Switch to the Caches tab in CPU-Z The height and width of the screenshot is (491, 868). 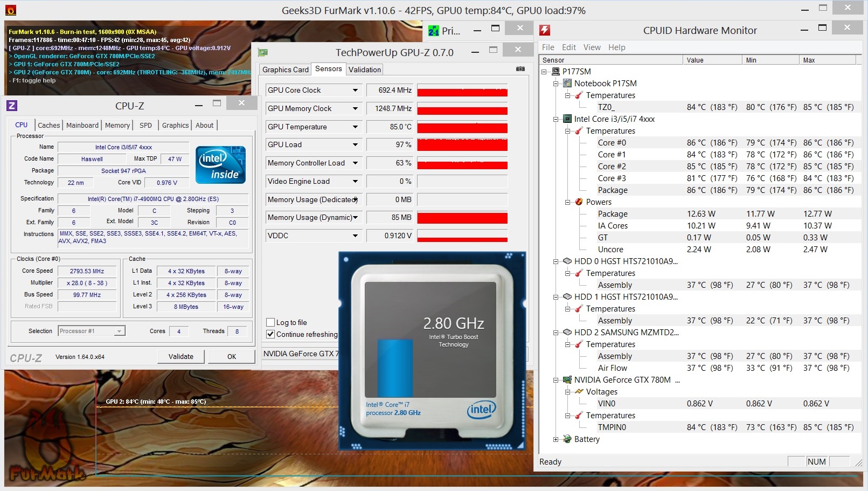(x=49, y=125)
